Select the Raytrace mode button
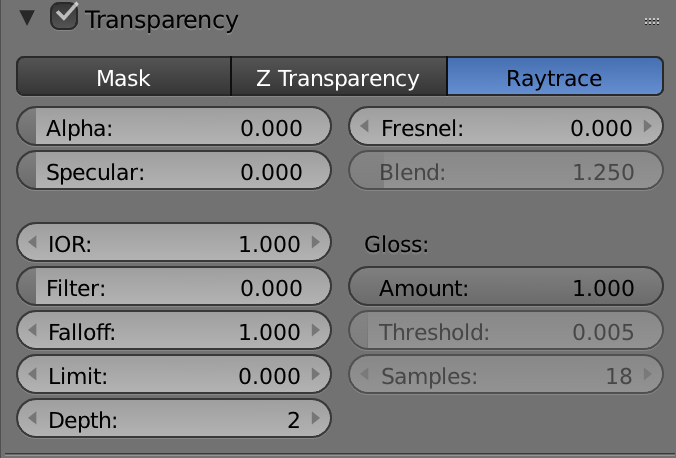The image size is (676, 458). [x=554, y=78]
